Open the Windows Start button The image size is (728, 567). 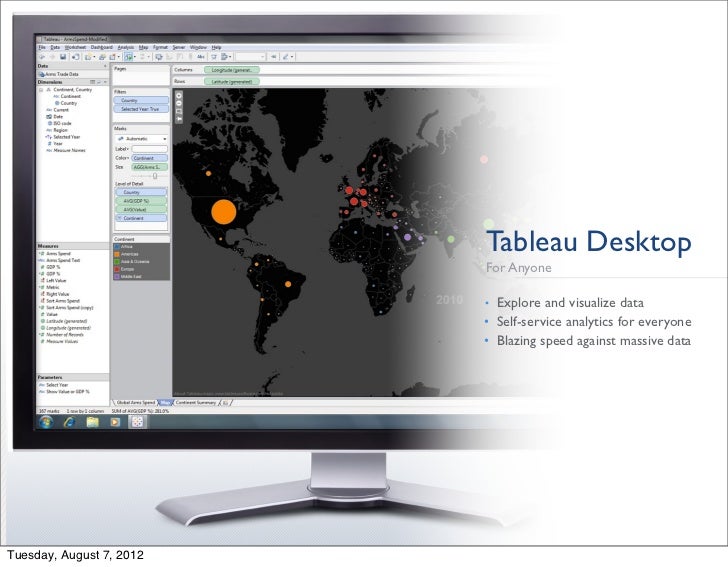point(46,422)
